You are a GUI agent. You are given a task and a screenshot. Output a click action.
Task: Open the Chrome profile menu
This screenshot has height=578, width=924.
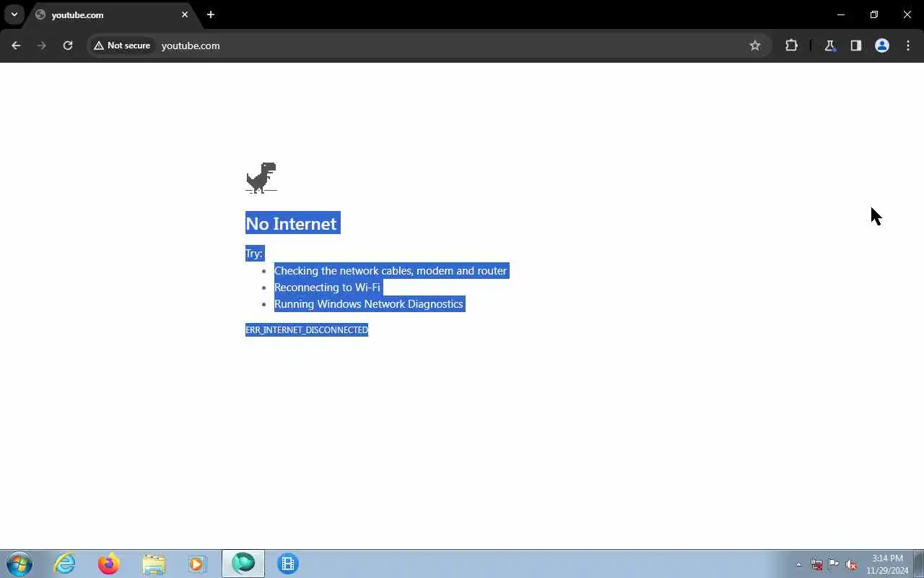click(x=882, y=46)
